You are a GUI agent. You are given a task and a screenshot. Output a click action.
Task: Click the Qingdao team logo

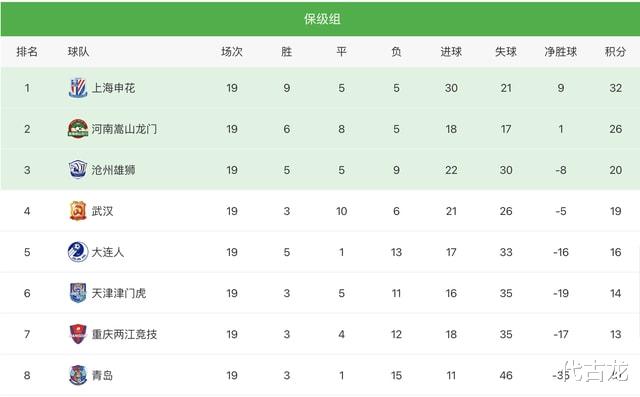78,375
